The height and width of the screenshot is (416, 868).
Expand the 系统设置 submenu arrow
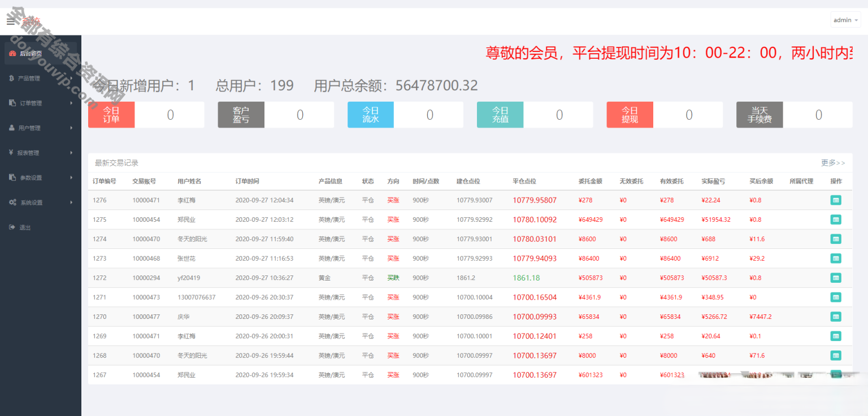coord(71,203)
